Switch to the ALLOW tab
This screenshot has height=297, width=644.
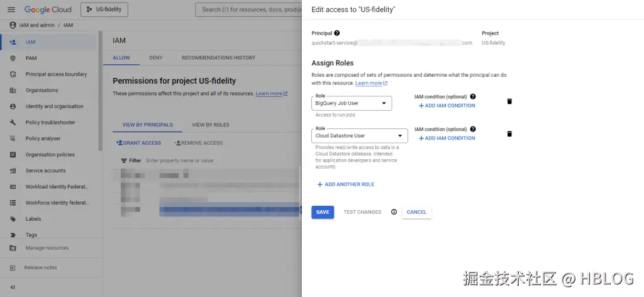121,58
